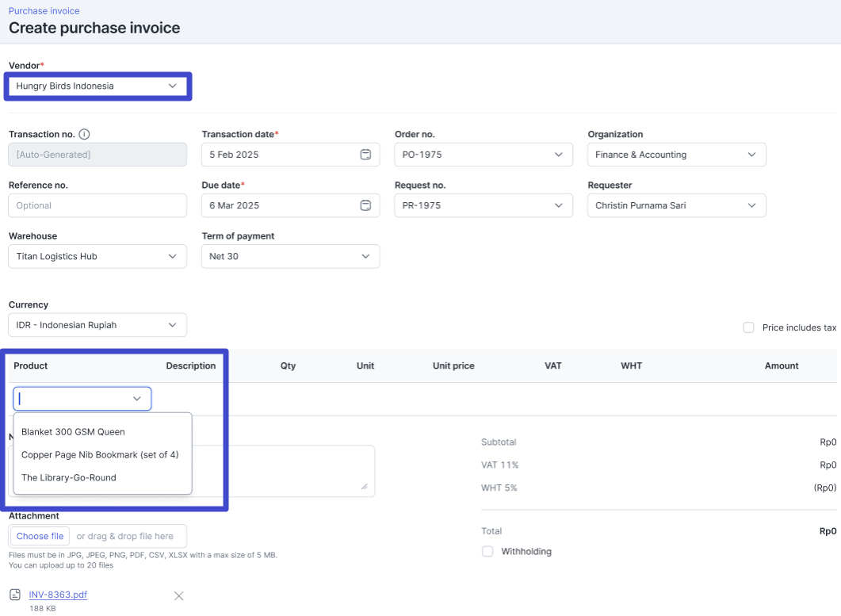Expand the Currency dropdown
This screenshot has height=616, width=841.
pyautogui.click(x=97, y=325)
